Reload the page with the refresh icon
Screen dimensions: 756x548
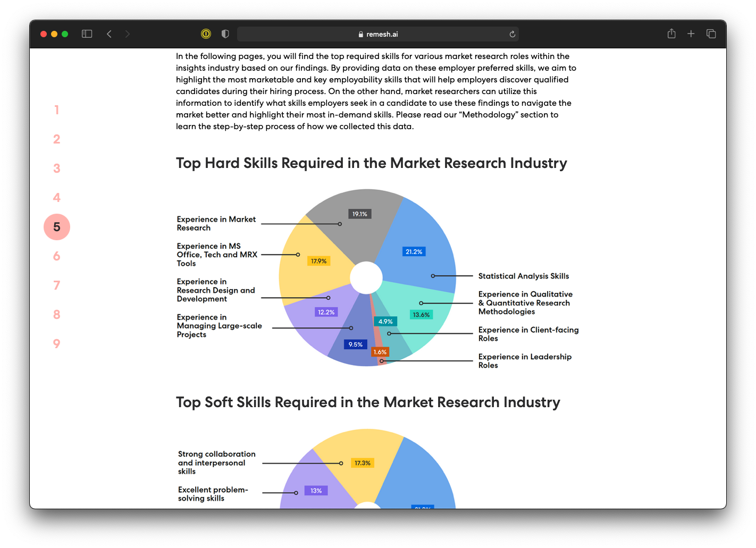[x=513, y=34]
